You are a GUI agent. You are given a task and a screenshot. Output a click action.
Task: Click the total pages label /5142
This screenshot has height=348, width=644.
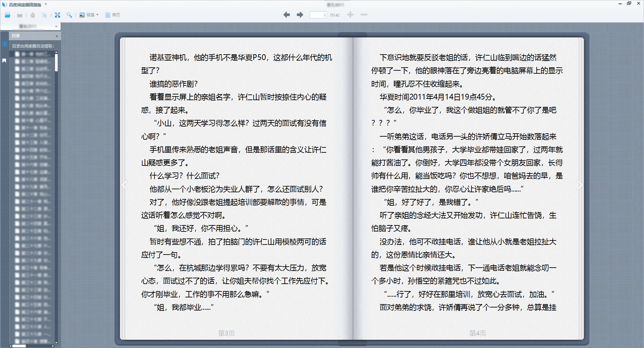tap(334, 15)
